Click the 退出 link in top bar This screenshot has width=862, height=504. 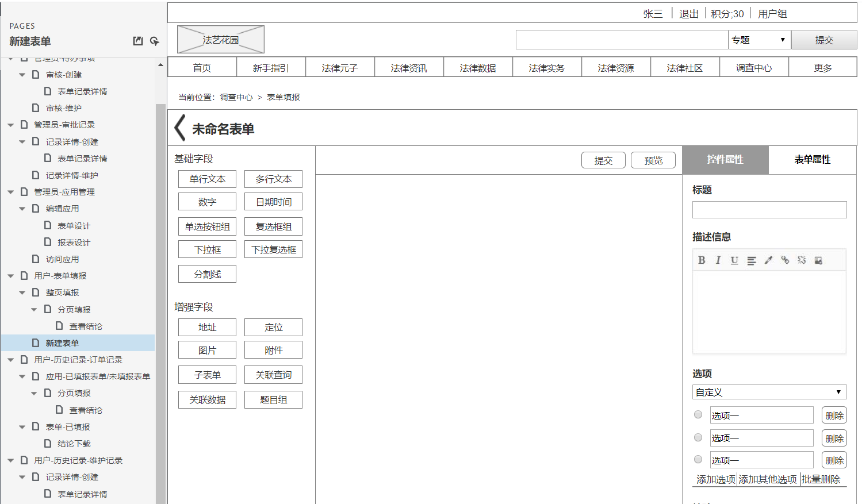tap(689, 14)
